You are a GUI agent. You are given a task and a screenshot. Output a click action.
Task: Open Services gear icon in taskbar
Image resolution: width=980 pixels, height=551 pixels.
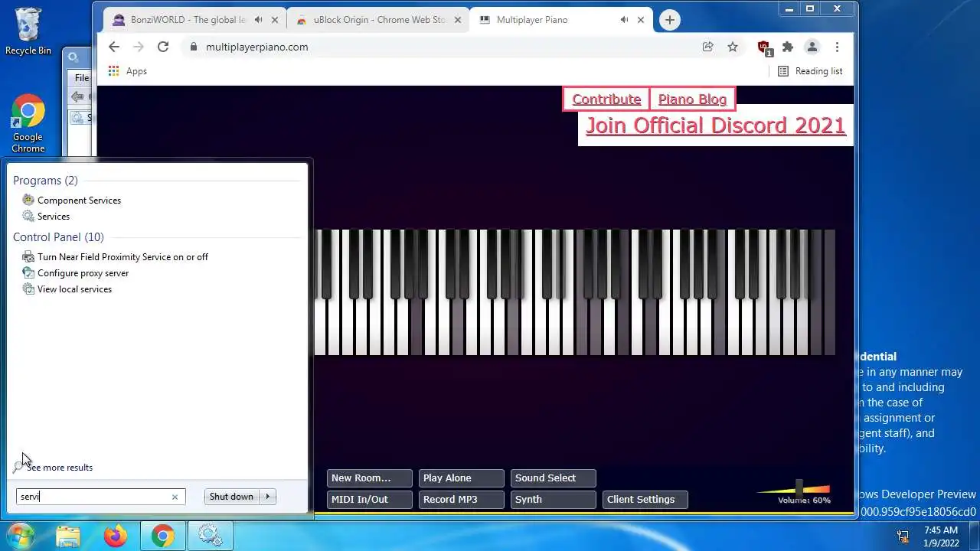coord(210,536)
